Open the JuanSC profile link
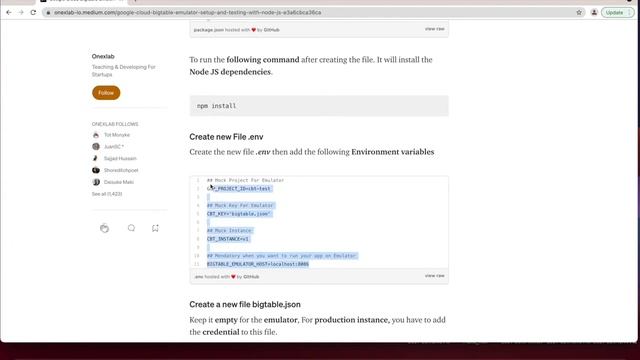 click(x=114, y=147)
